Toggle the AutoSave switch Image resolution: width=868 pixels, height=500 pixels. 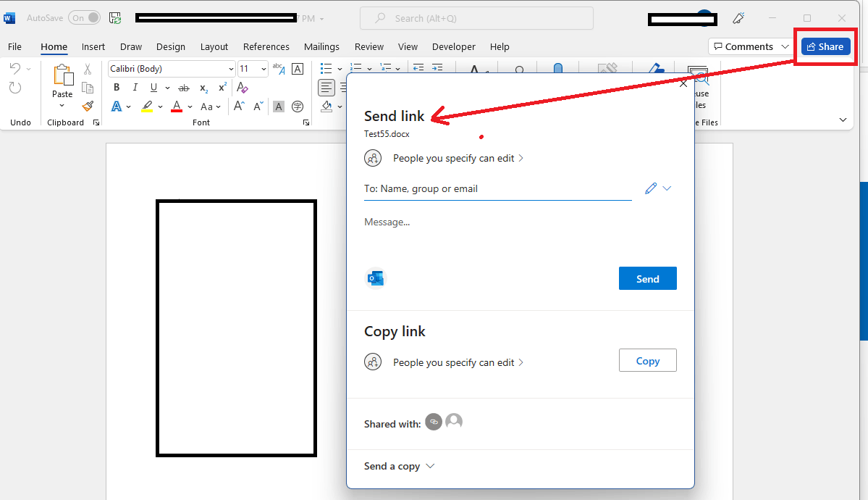click(84, 18)
